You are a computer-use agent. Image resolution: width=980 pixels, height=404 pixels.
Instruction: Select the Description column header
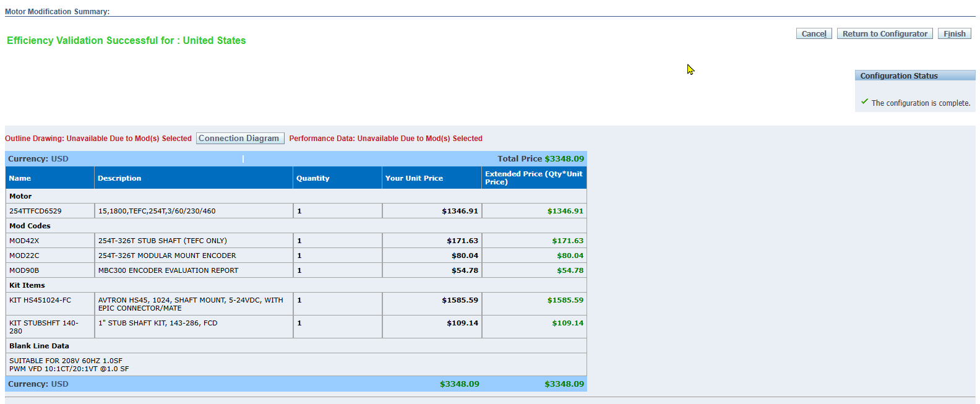coord(119,178)
